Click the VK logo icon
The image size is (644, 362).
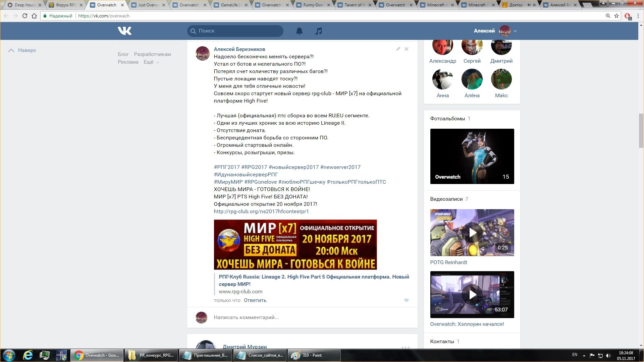[x=125, y=31]
